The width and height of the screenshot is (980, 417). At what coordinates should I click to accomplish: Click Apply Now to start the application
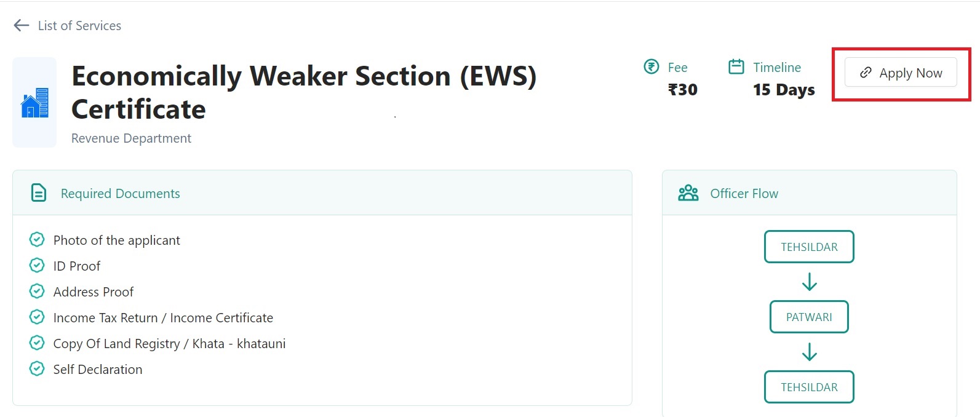[901, 73]
